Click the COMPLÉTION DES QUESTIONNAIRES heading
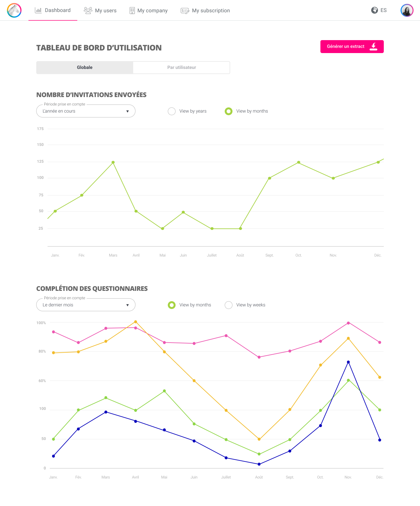Viewport: 420px width, 506px height. pos(92,289)
